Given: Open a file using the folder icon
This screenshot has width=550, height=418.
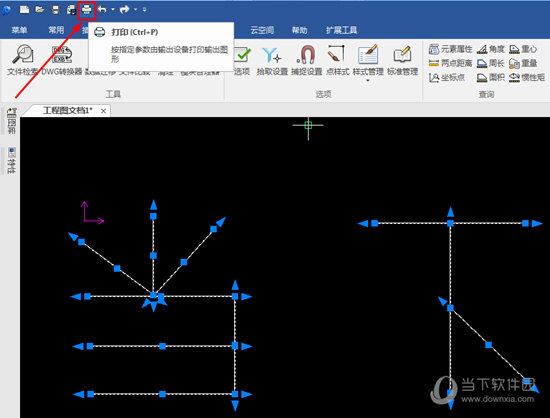Looking at the screenshot, I should click(x=40, y=9).
